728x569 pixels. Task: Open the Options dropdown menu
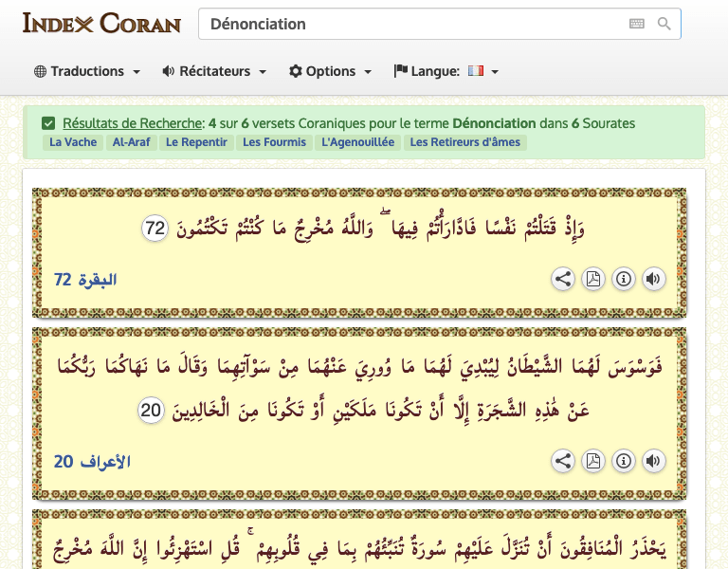332,71
